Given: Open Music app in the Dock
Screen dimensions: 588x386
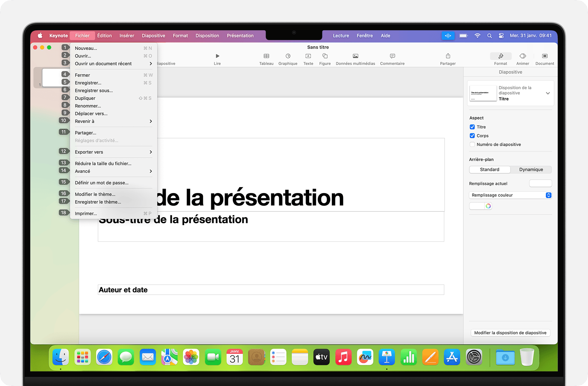Looking at the screenshot, I should (x=343, y=358).
